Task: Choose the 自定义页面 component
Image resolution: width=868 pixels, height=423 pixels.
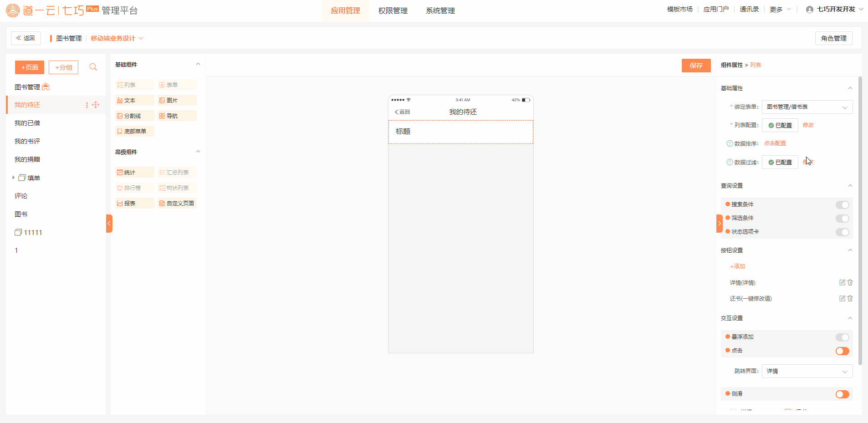Action: (177, 204)
